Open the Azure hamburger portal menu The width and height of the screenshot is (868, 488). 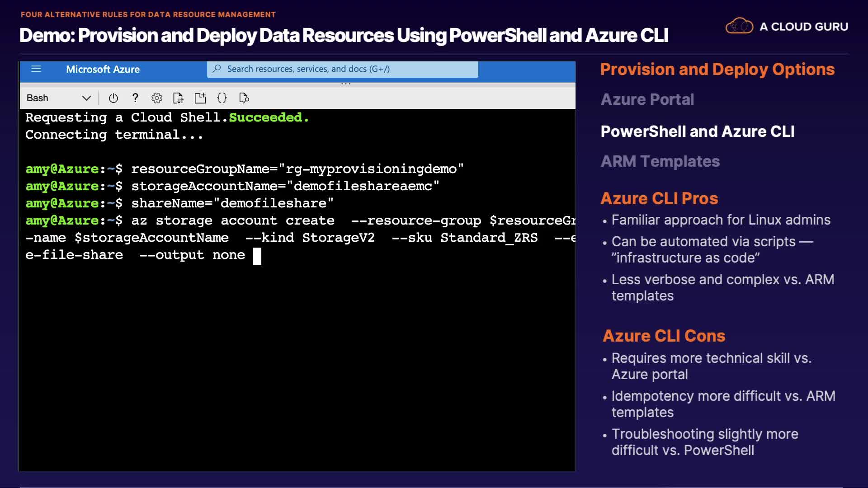[36, 69]
